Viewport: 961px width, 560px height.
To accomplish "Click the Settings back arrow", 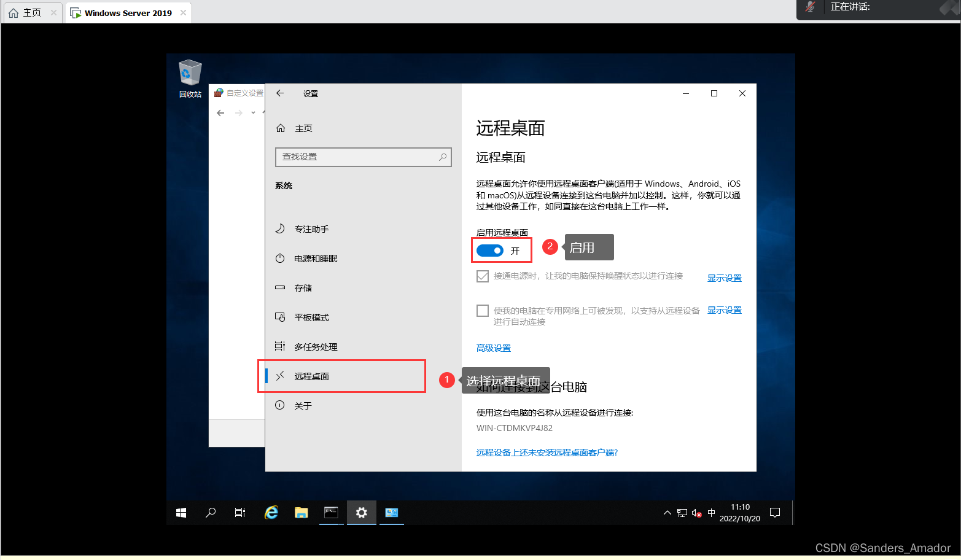I will 280,93.
